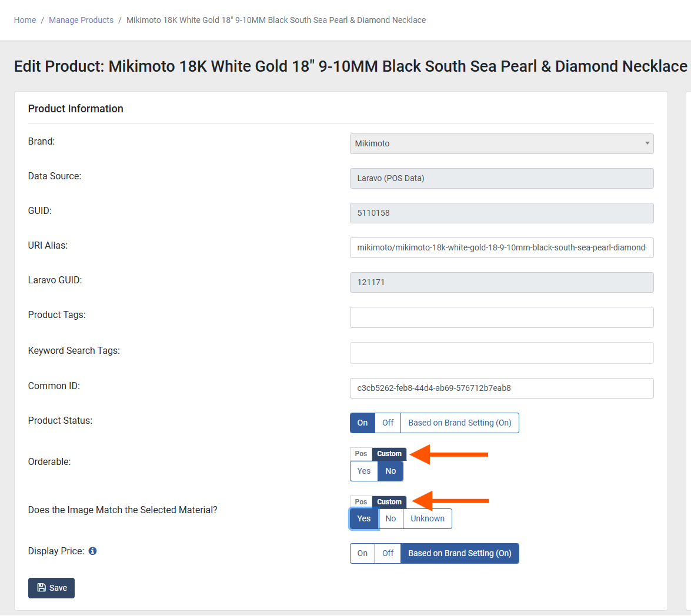Switch Orderable source to Custom
Screen dimensions: 691x616
(x=389, y=454)
